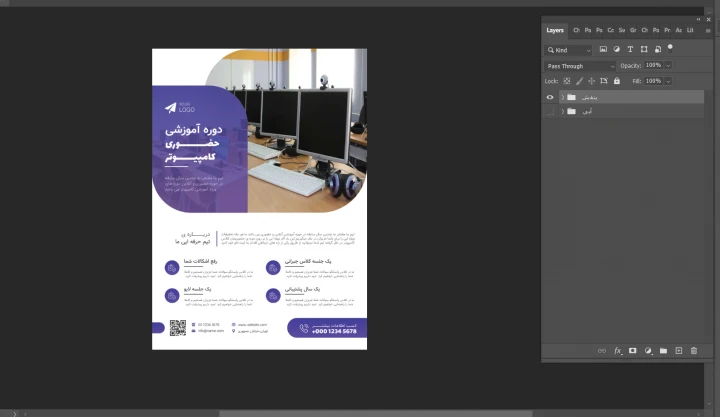720x417 pixels.
Task: Create new fill or adjustment layer
Action: pos(648,351)
